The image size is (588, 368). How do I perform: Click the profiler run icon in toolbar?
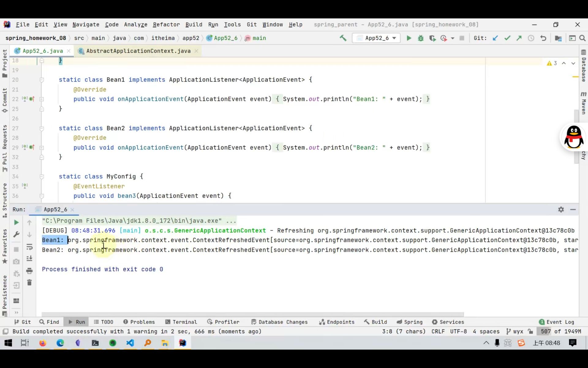[x=443, y=38]
